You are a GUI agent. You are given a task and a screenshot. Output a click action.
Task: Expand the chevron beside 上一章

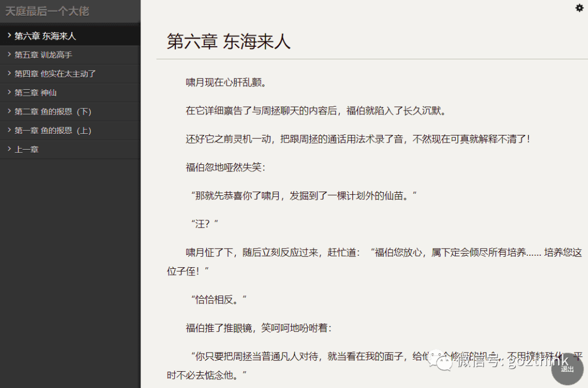(x=9, y=149)
